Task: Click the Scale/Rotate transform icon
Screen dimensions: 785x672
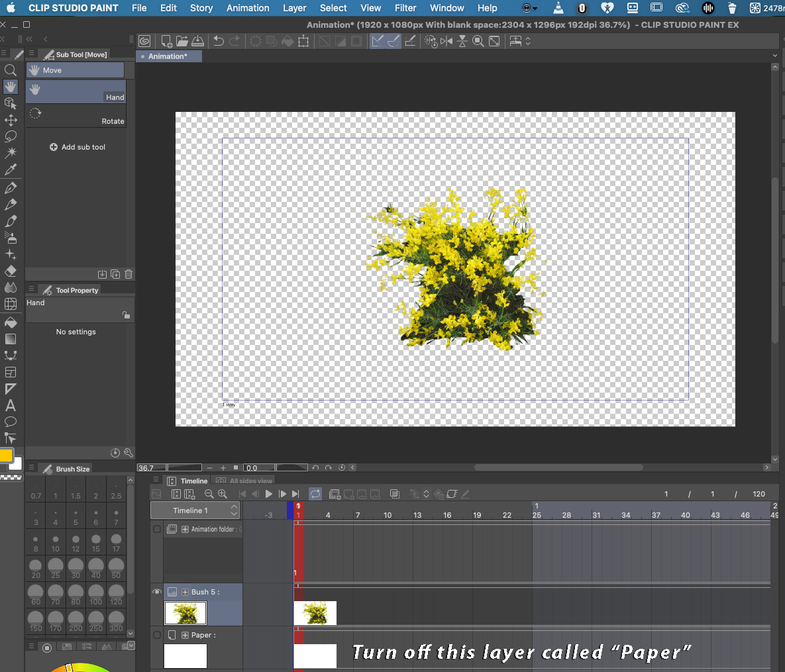Action: click(x=303, y=41)
